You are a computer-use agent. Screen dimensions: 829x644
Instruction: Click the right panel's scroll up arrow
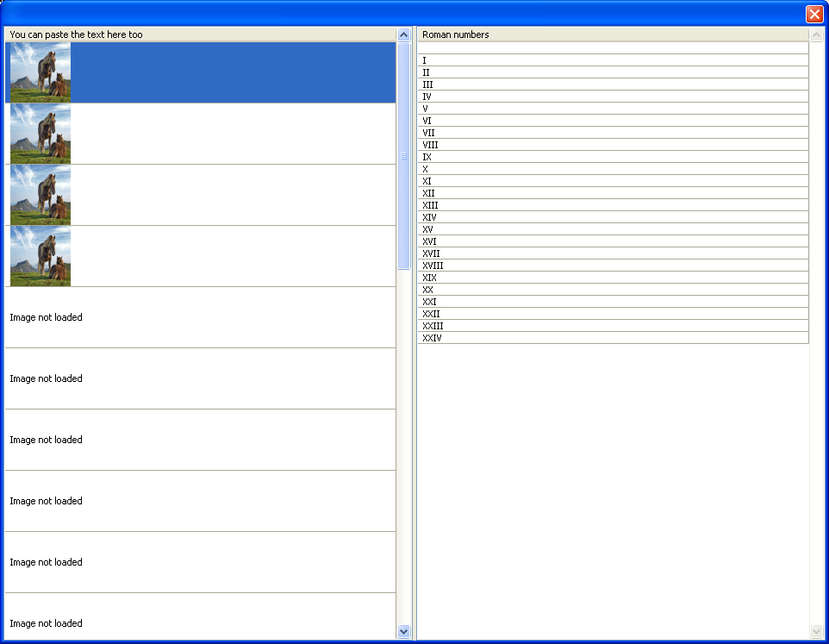pyautogui.click(x=816, y=34)
